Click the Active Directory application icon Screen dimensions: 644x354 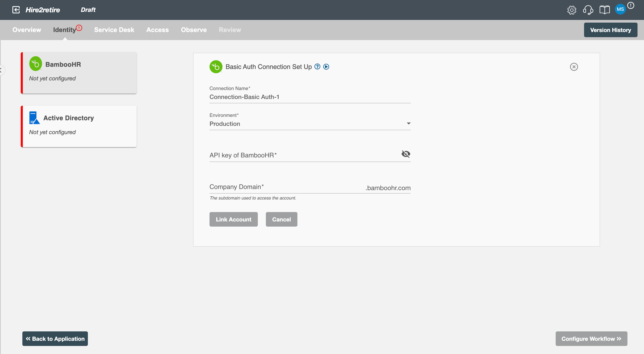(x=34, y=118)
